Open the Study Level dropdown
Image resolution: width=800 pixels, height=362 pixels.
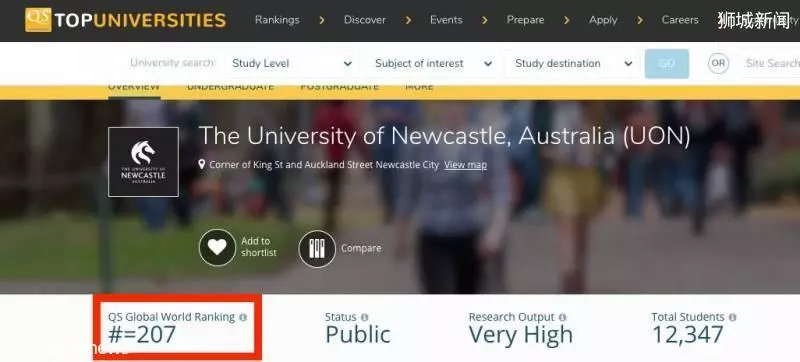click(291, 64)
